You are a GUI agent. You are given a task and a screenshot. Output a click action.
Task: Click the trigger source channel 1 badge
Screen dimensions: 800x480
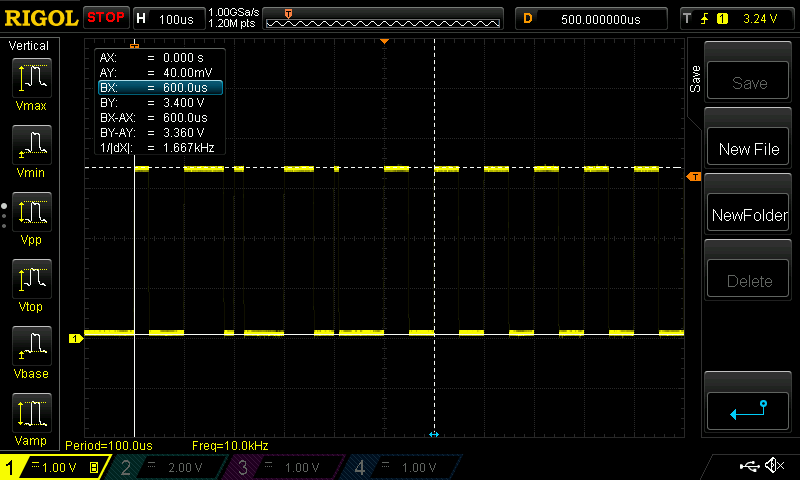click(x=722, y=19)
